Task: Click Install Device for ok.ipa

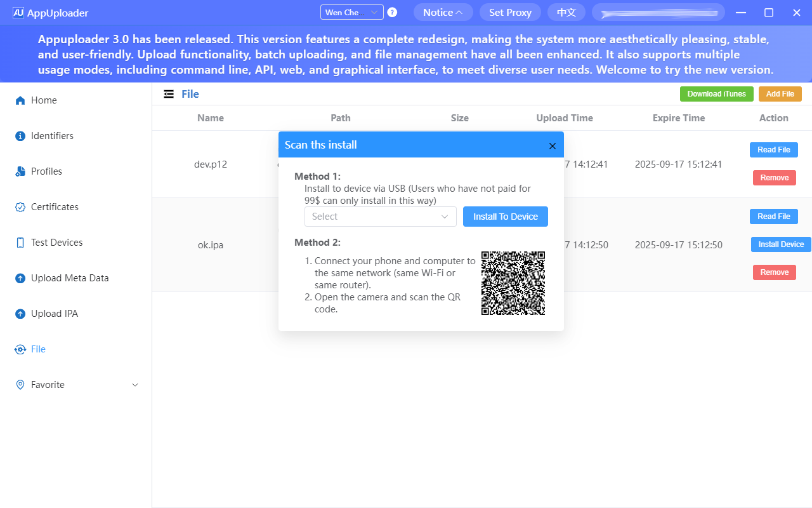Action: tap(782, 244)
